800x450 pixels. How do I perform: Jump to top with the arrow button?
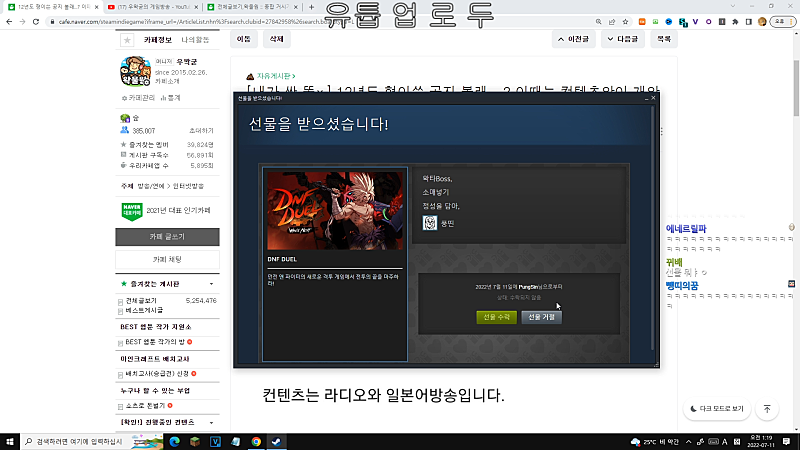767,409
